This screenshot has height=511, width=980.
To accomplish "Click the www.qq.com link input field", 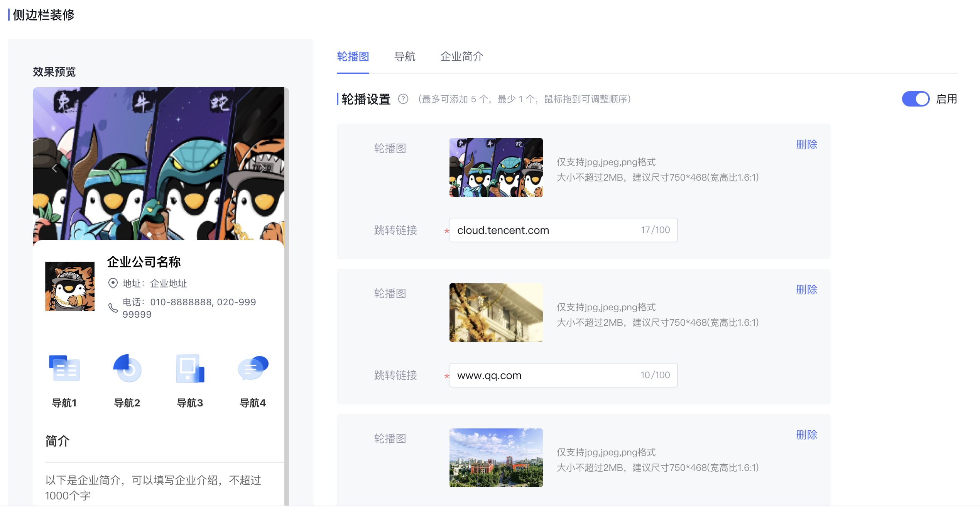I will click(x=563, y=375).
